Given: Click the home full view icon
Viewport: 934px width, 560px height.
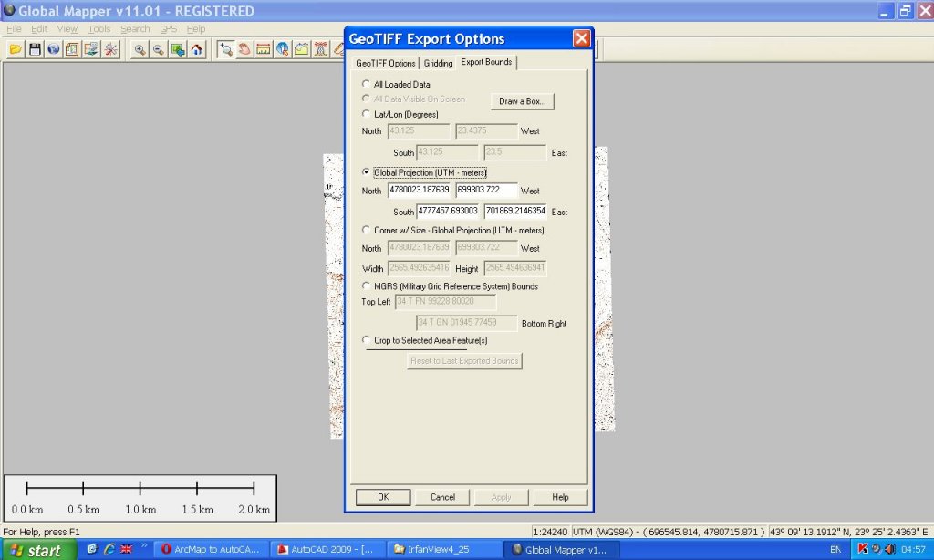Looking at the screenshot, I should [196, 49].
